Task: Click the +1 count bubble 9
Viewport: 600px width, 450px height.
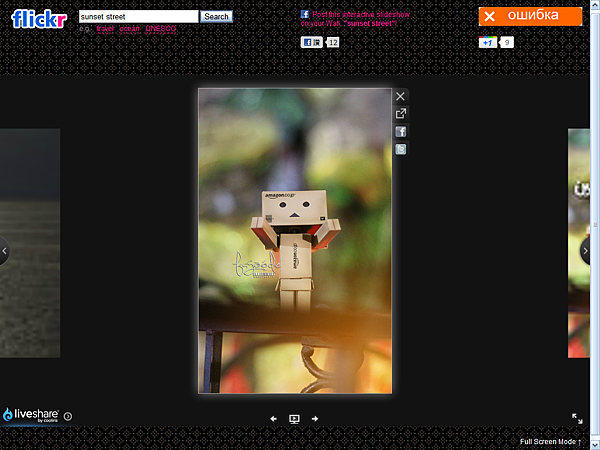Action: click(507, 42)
